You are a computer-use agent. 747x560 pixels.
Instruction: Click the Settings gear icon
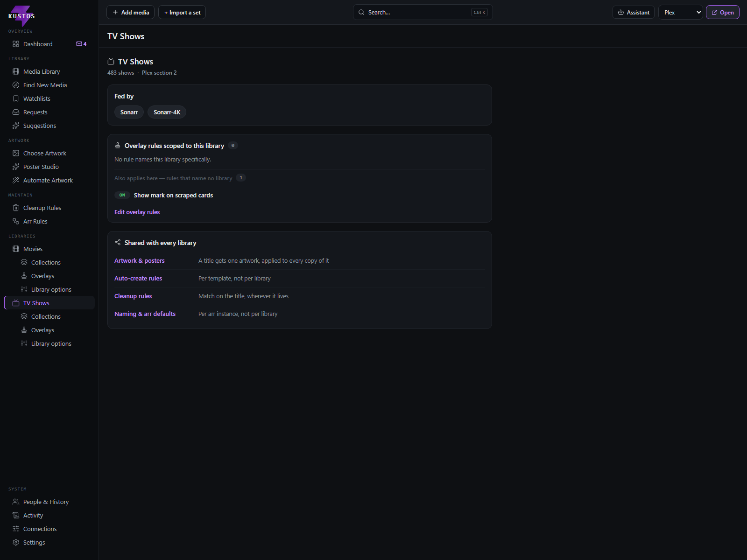click(16, 542)
